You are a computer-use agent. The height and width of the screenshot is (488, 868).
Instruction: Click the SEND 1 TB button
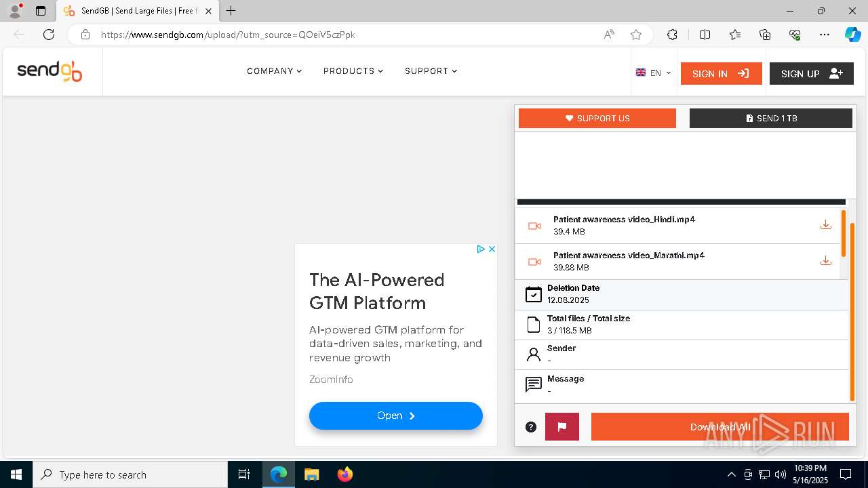(771, 118)
